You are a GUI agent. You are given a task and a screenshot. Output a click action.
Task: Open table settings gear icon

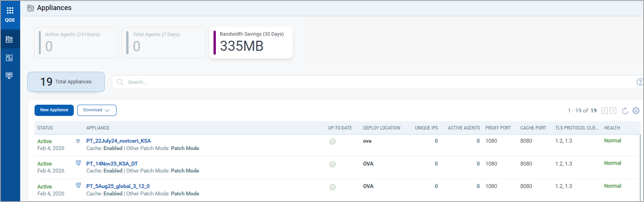(636, 110)
